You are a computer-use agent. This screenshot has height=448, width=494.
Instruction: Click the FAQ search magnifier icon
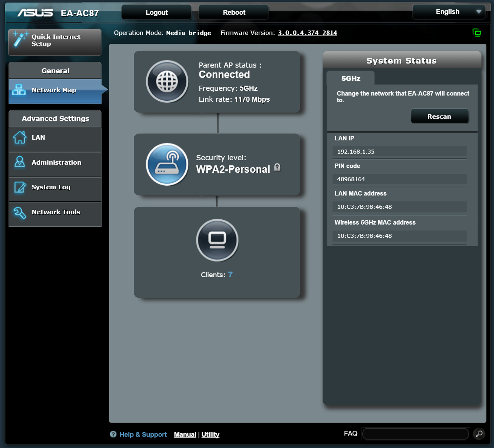click(479, 434)
